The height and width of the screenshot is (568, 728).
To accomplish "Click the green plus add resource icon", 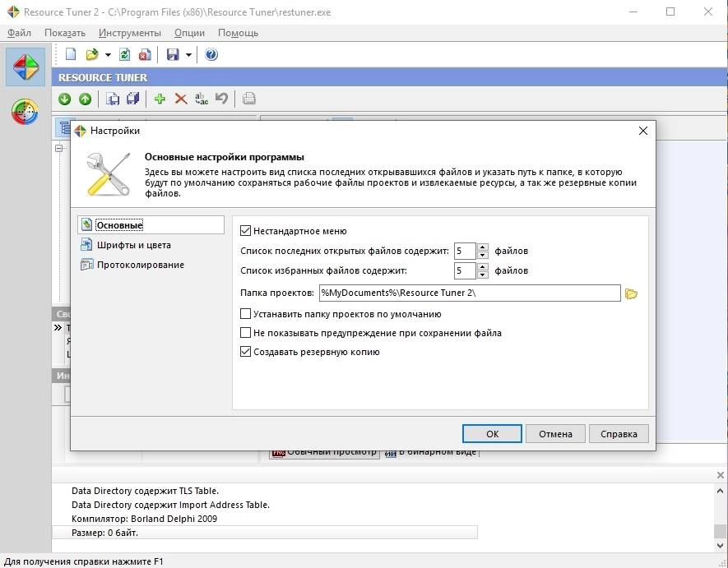I will click(x=160, y=99).
